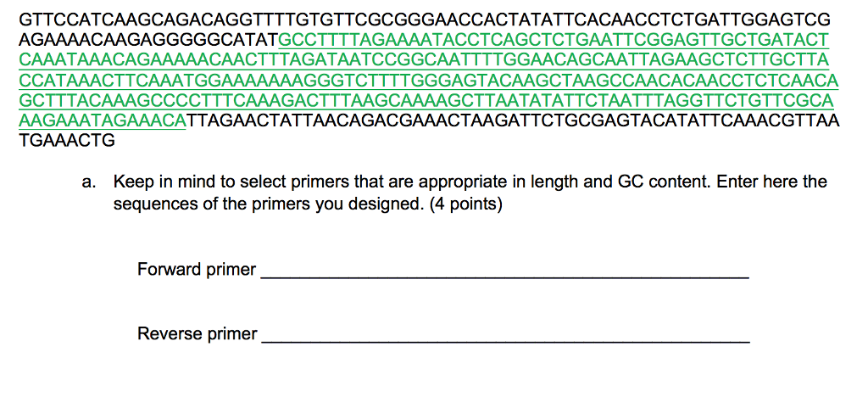Click the green sequence line starting CCATAAACTTCAAATGG

tap(429, 81)
